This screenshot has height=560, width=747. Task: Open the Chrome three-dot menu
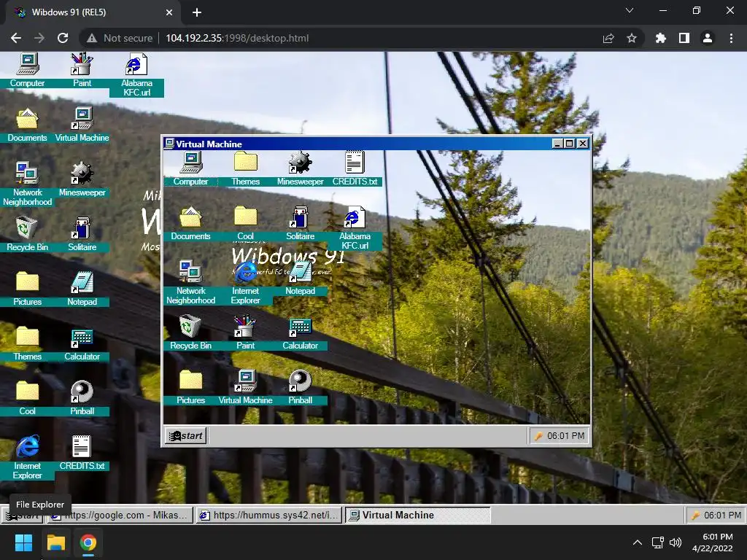(731, 38)
